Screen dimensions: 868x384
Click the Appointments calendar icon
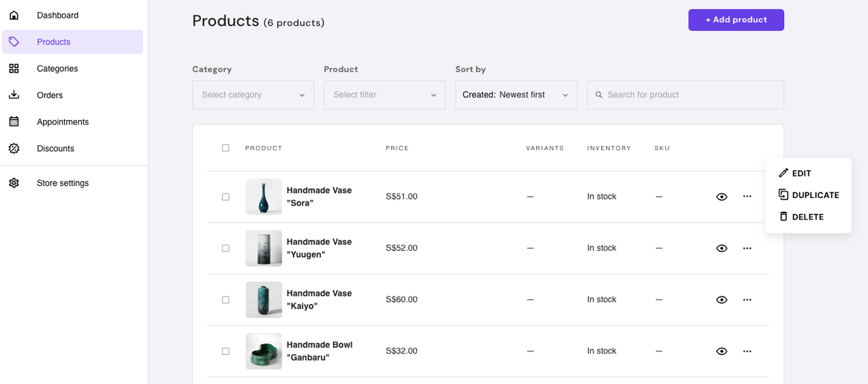tap(14, 121)
